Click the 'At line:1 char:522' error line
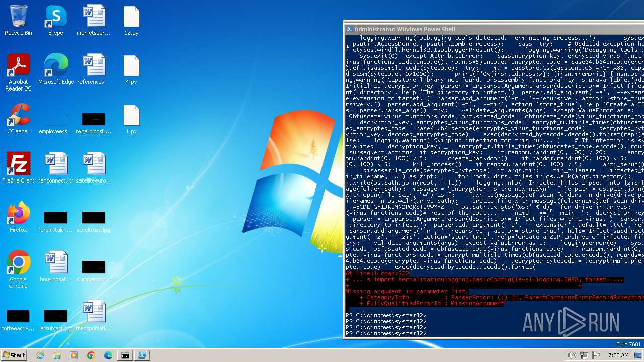 377,273
